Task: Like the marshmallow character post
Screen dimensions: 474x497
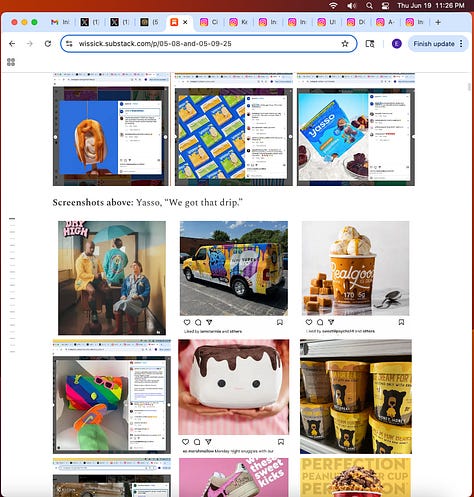Action: [186, 442]
